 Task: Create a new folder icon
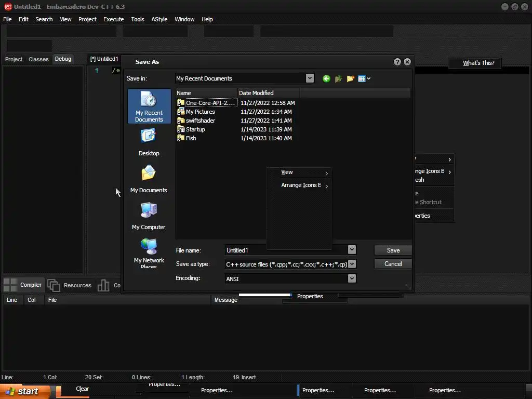tap(351, 79)
